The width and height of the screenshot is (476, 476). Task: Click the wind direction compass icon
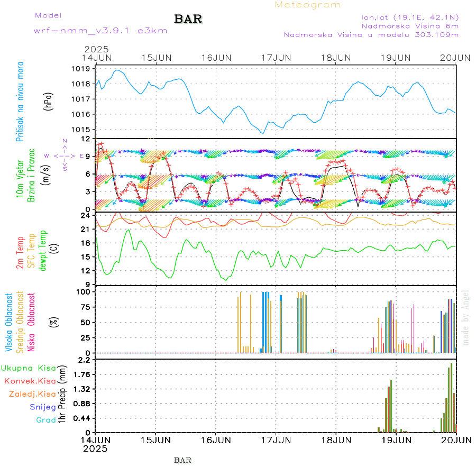pos(65,155)
